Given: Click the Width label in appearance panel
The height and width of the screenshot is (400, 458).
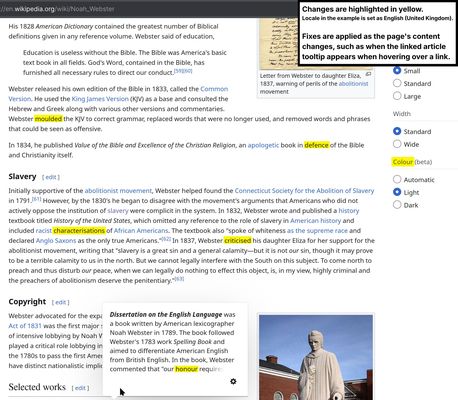Looking at the screenshot, I should pos(402,114).
